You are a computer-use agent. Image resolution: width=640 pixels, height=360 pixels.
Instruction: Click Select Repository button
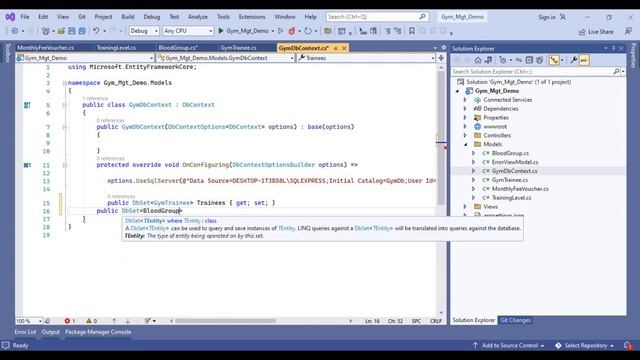pos(585,346)
